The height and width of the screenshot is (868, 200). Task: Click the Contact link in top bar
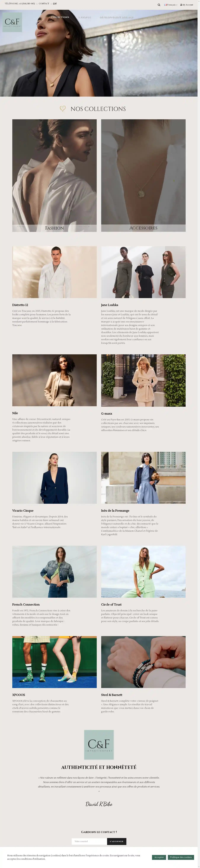click(44, 4)
